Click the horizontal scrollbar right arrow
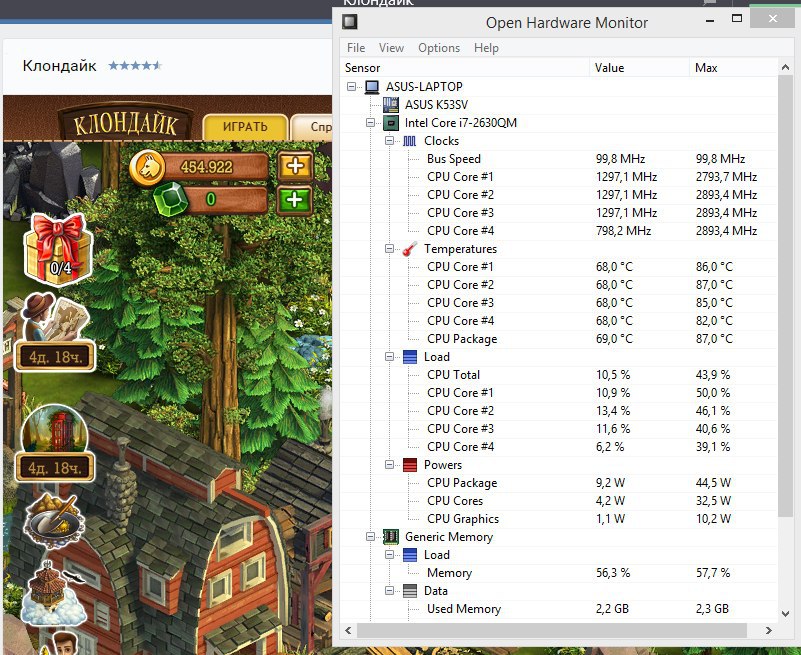 [x=768, y=630]
